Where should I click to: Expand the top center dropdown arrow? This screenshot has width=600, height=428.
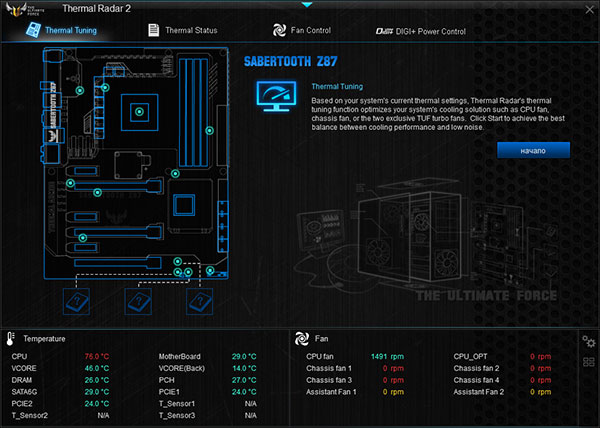pyautogui.click(x=307, y=5)
